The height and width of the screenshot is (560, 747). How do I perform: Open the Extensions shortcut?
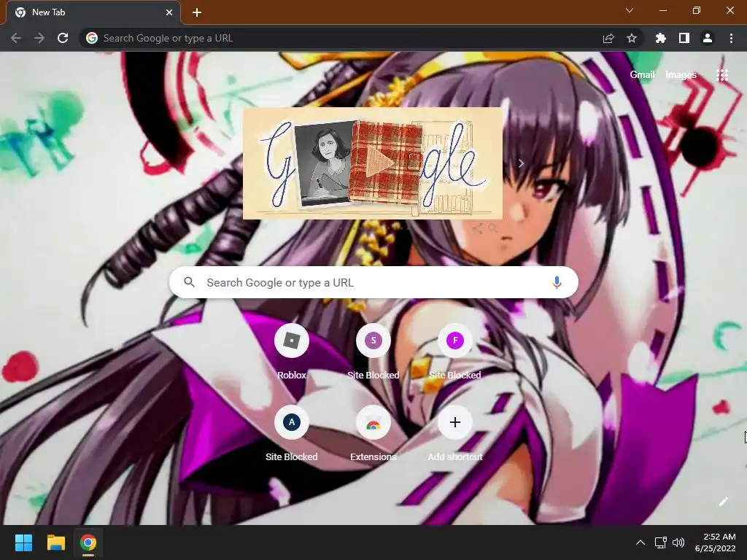pos(373,435)
